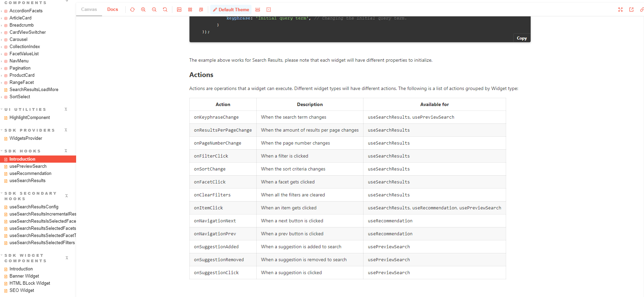Screen dimensions: 644x297
Task: Click the Remount component refresh icon
Action: point(132,10)
